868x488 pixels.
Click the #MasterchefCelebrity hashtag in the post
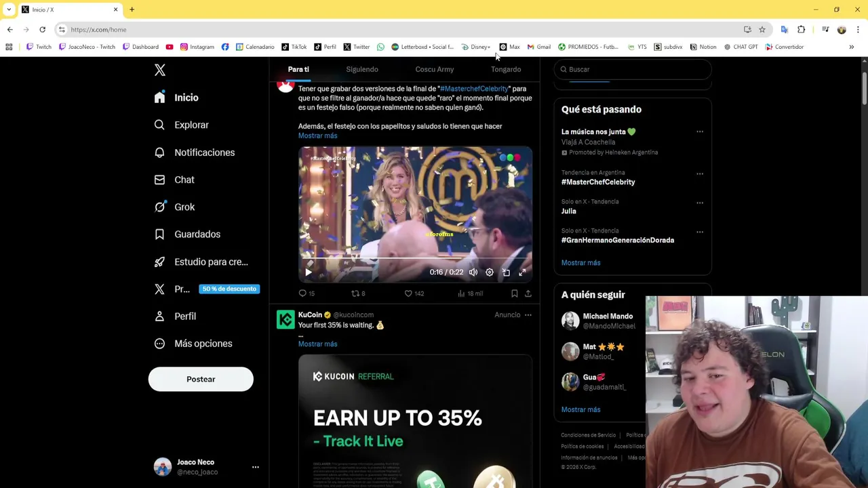coord(474,89)
